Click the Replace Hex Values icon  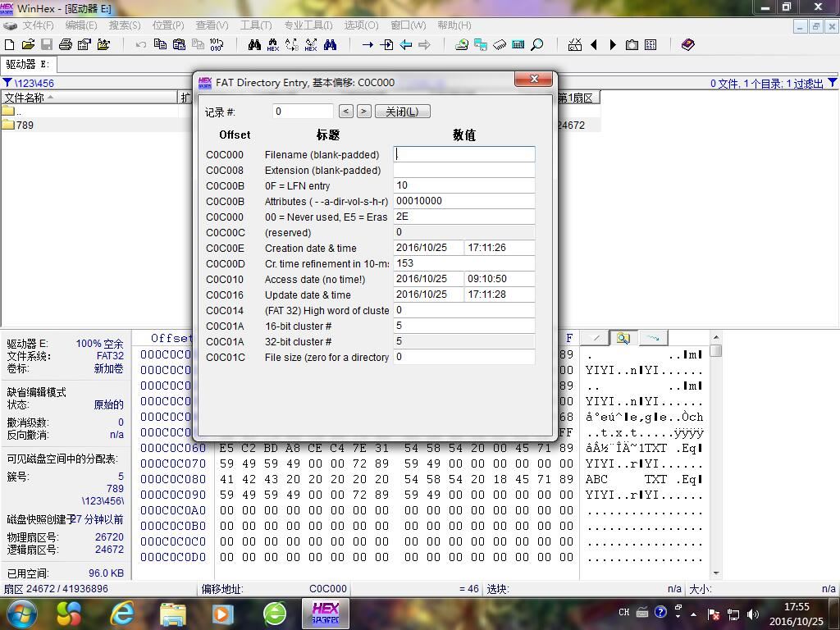311,45
